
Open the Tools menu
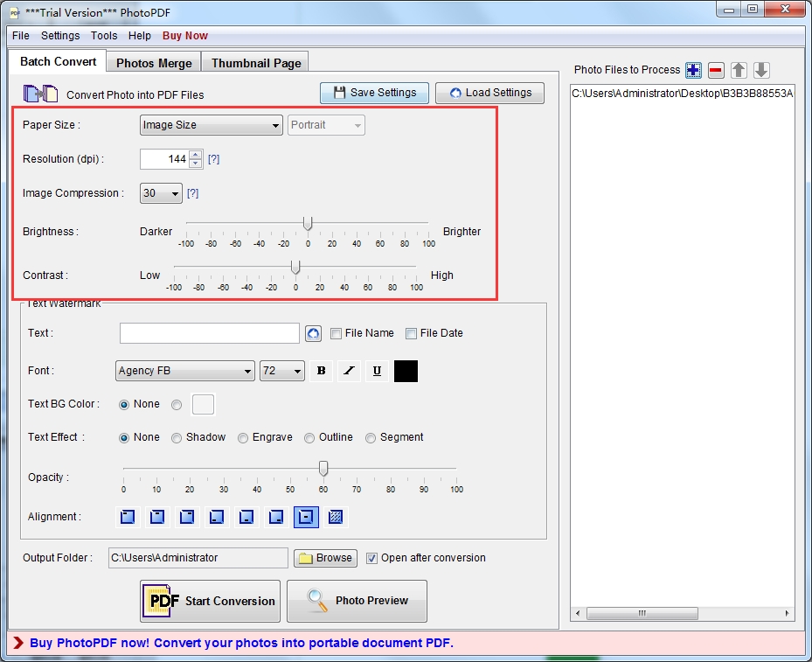pyautogui.click(x=104, y=36)
